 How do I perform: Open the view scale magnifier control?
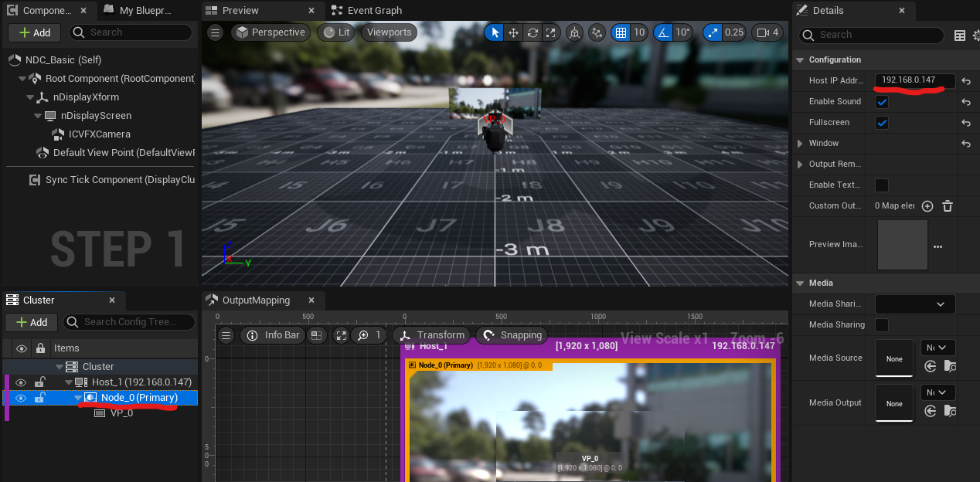369,335
